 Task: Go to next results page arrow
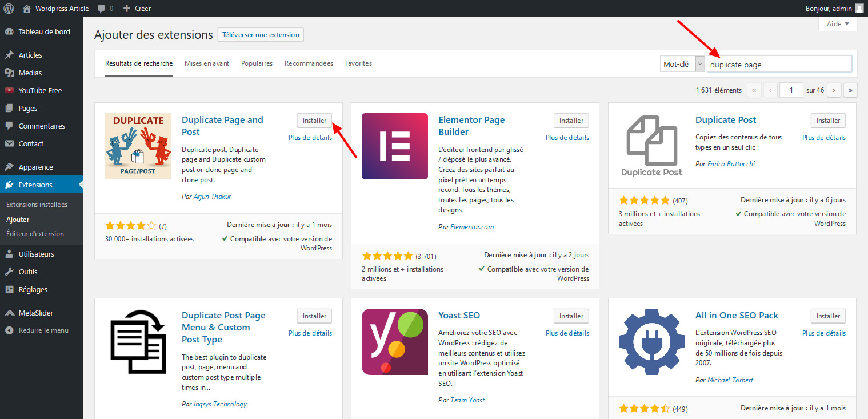[x=834, y=90]
